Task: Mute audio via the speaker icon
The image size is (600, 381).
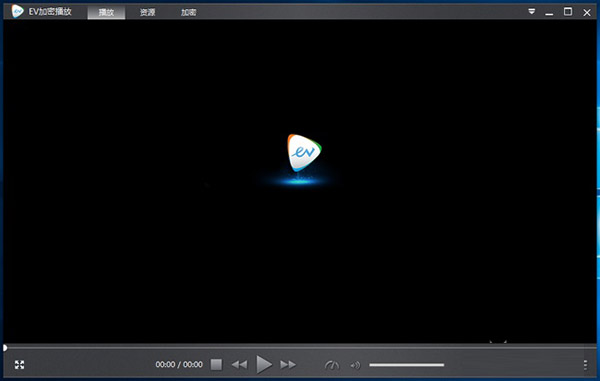Action: coord(355,365)
